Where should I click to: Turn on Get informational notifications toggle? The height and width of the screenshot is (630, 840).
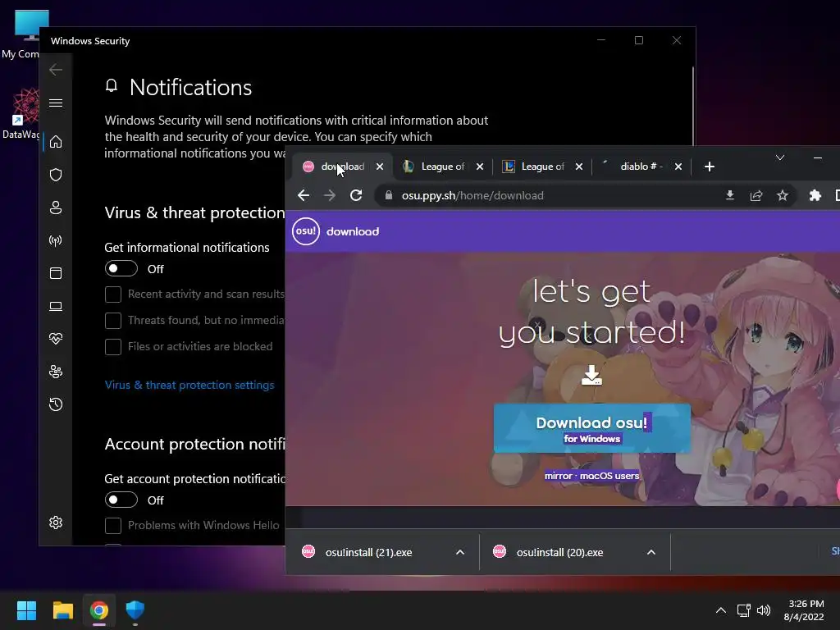pos(121,268)
